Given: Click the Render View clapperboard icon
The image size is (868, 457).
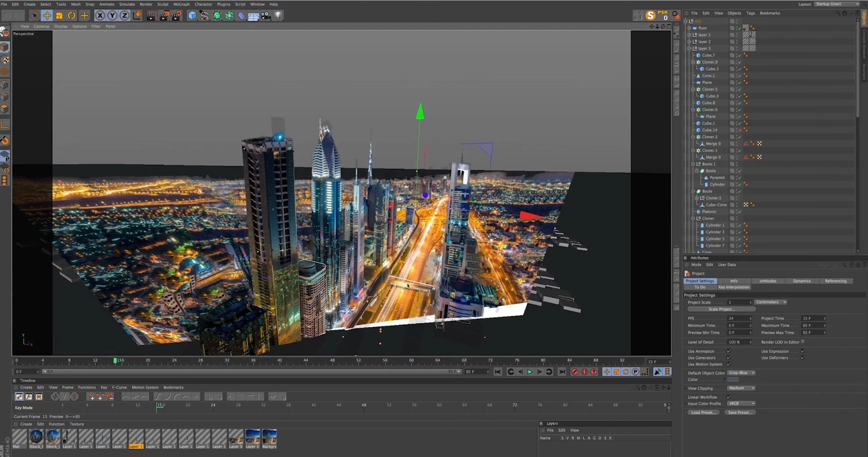Looking at the screenshot, I should click(x=151, y=16).
